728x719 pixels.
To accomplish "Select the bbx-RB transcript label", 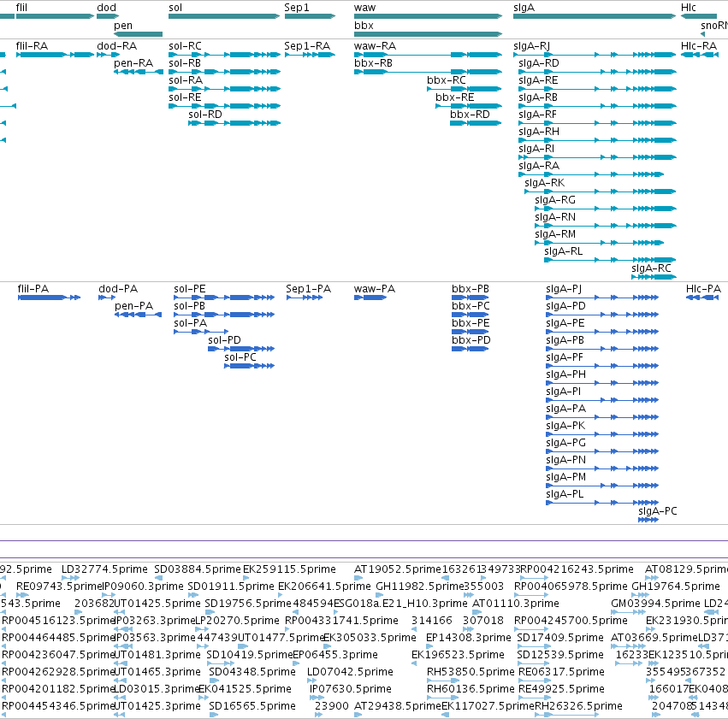I will (x=373, y=63).
